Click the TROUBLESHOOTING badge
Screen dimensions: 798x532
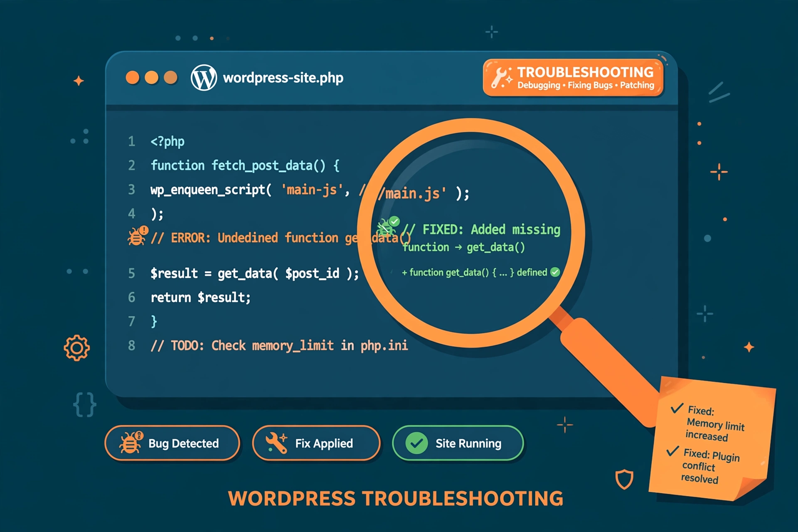pos(573,78)
